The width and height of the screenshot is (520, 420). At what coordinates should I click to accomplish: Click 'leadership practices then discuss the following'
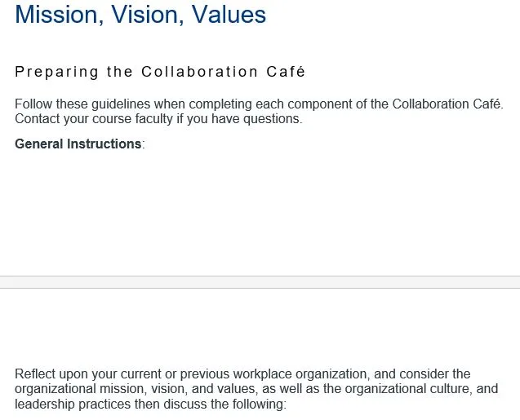click(x=150, y=405)
